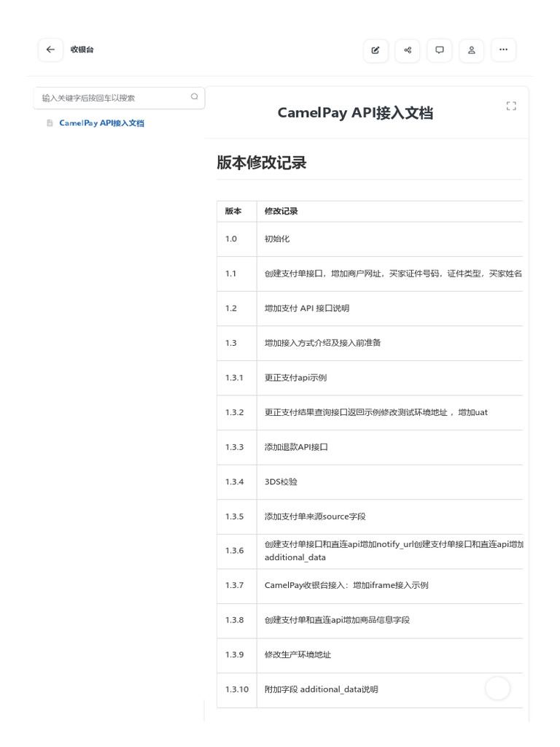This screenshot has width=560, height=747.
Task: Open CamelPay API接入文档 in sidebar tree
Action: (x=101, y=123)
